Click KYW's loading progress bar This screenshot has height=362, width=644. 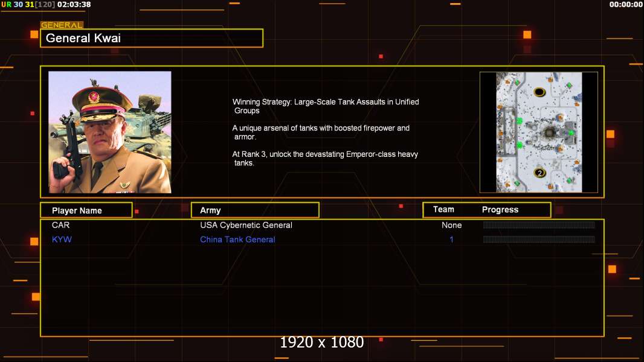click(x=539, y=239)
